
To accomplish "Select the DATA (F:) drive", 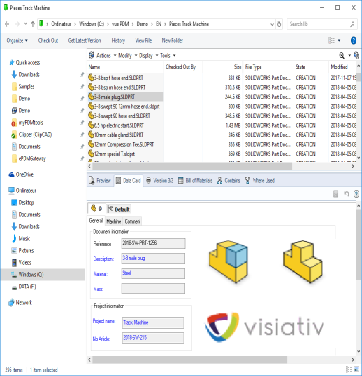I will [x=24, y=287].
